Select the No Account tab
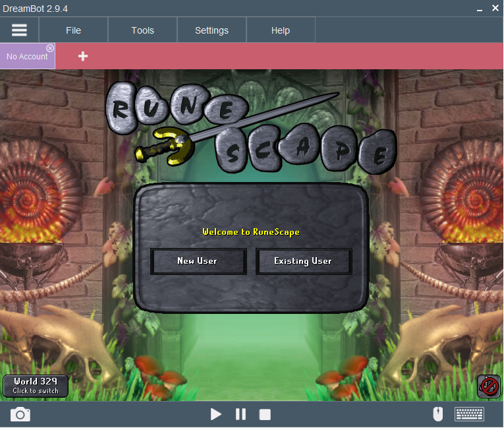Screen dimensions: 504x428 [27, 56]
